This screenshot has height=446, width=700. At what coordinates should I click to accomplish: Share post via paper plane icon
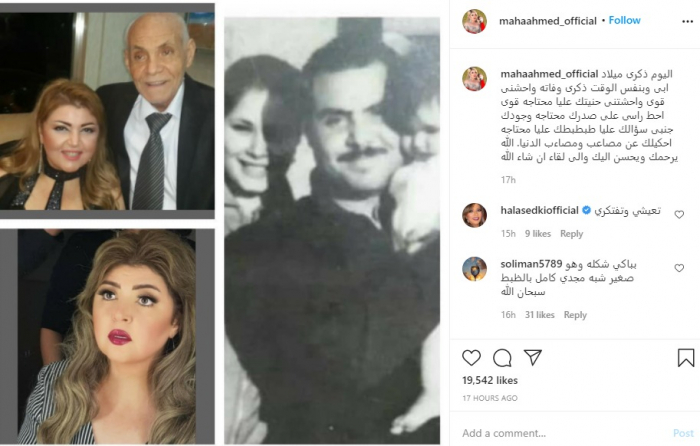pos(533,358)
